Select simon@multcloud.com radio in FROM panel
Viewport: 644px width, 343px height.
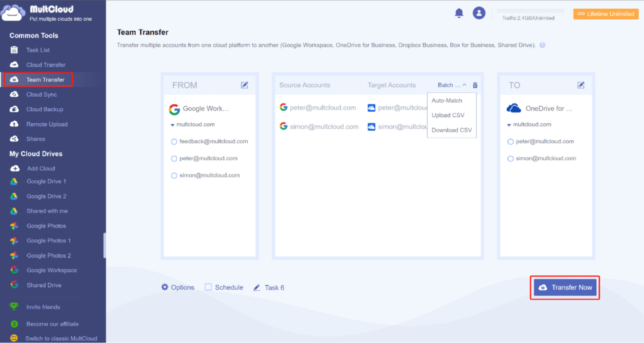click(174, 176)
